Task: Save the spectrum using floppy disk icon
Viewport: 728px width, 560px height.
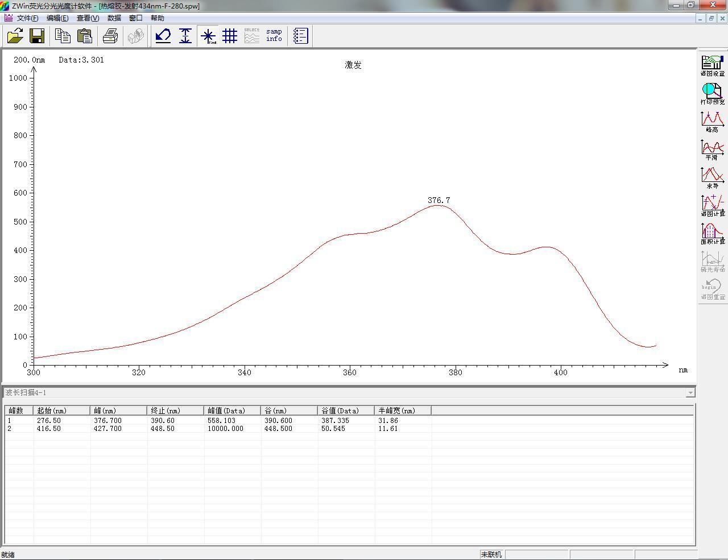Action: (x=37, y=36)
